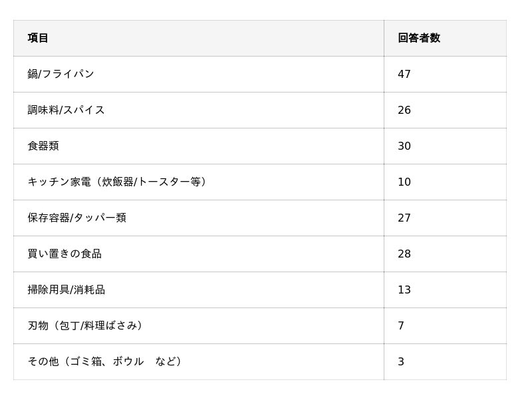Image resolution: width=532 pixels, height=400 pixels.
Task: Click the value 13 cell
Action: (404, 290)
